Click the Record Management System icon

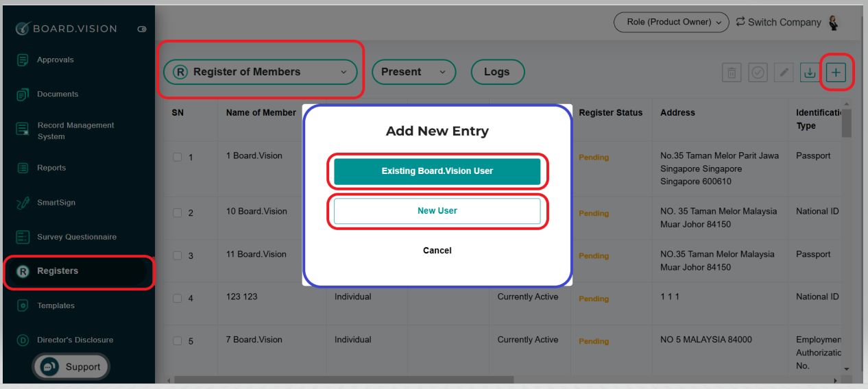tap(23, 128)
